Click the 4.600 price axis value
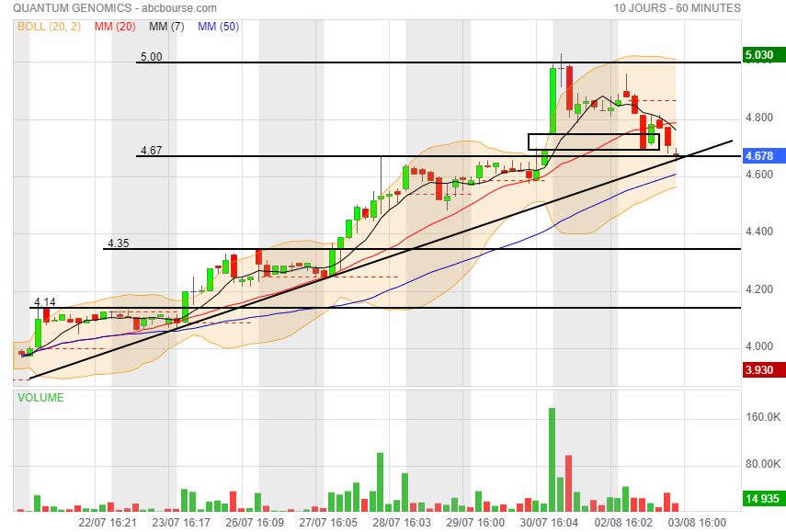This screenshot has height=532, width=786. click(x=759, y=175)
